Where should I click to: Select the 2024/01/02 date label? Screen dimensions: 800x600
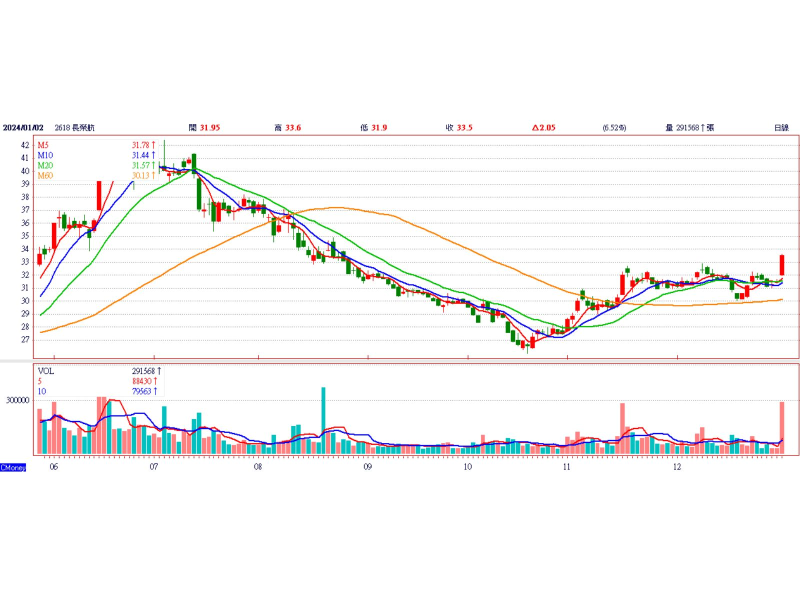click(22, 128)
